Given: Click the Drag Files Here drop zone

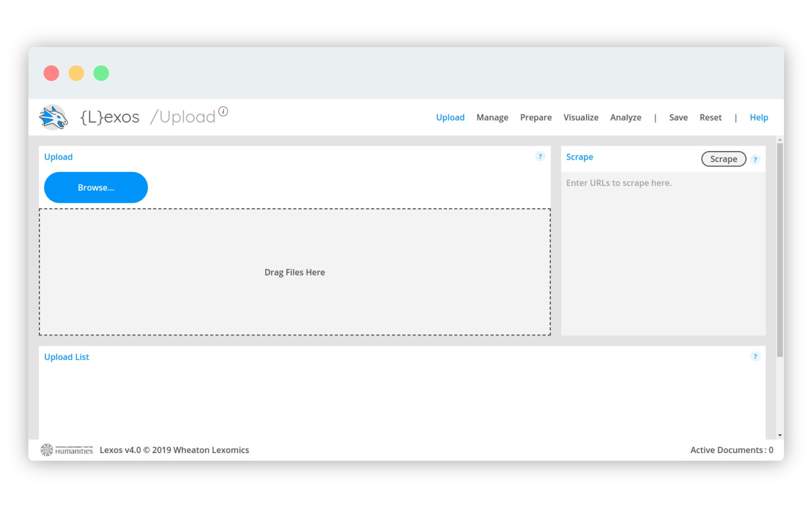Looking at the screenshot, I should 295,272.
